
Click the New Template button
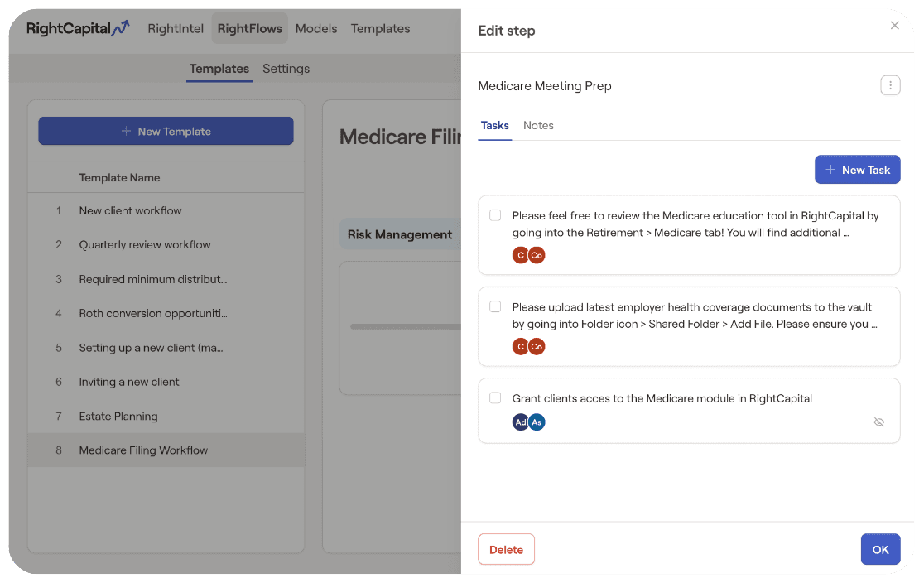[x=166, y=131]
